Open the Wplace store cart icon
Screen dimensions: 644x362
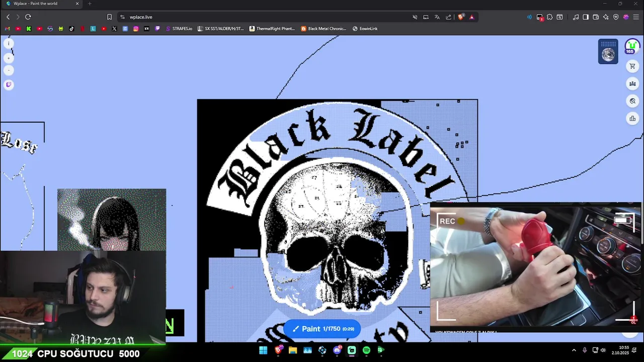(632, 66)
